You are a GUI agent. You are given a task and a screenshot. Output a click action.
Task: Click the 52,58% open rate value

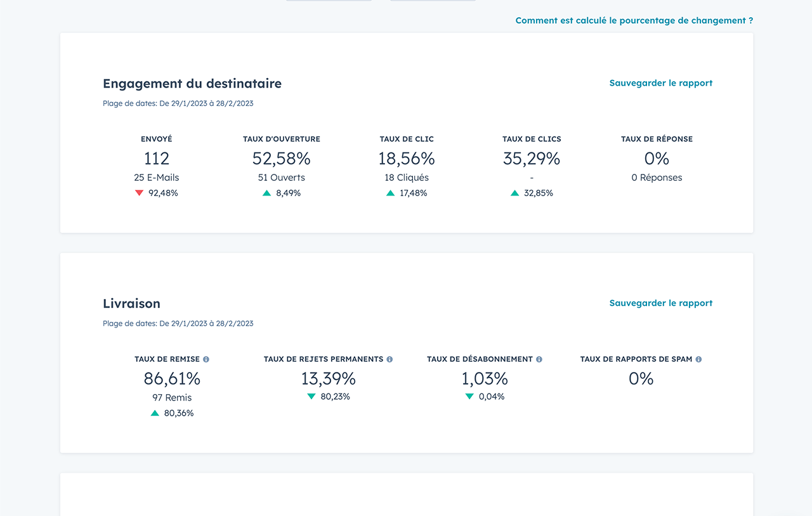pos(281,159)
